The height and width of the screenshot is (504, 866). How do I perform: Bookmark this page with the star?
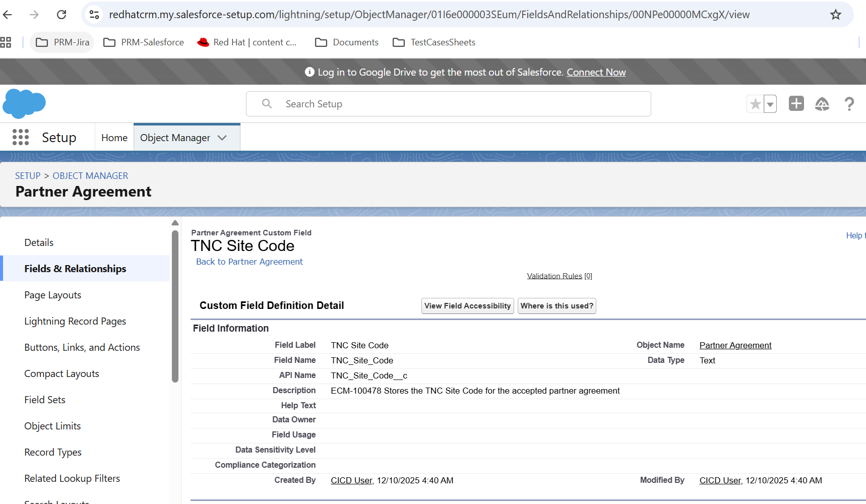click(x=836, y=15)
